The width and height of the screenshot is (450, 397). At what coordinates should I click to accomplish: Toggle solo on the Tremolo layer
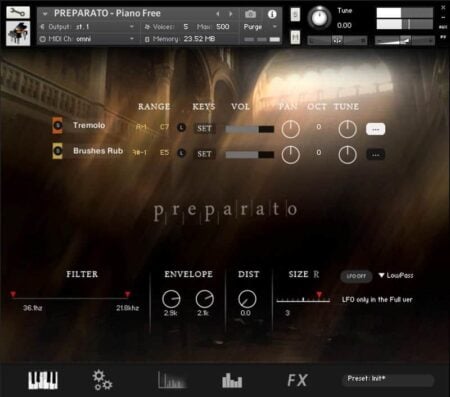[x=57, y=125]
